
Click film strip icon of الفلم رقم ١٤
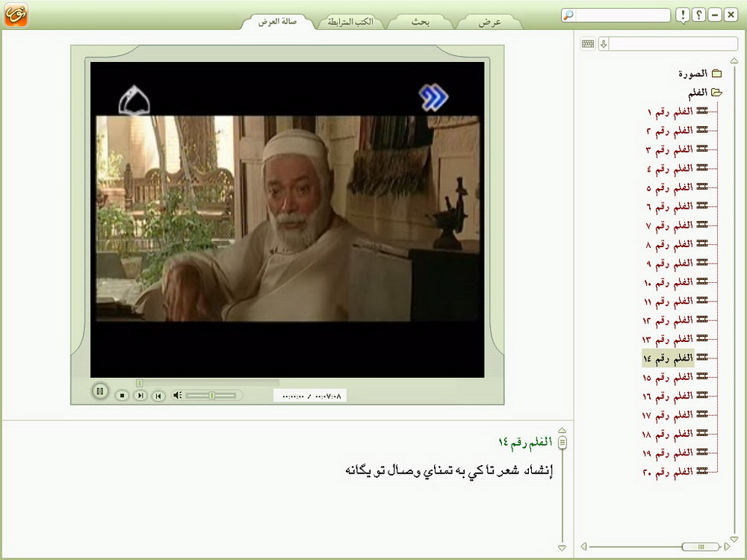pos(701,357)
